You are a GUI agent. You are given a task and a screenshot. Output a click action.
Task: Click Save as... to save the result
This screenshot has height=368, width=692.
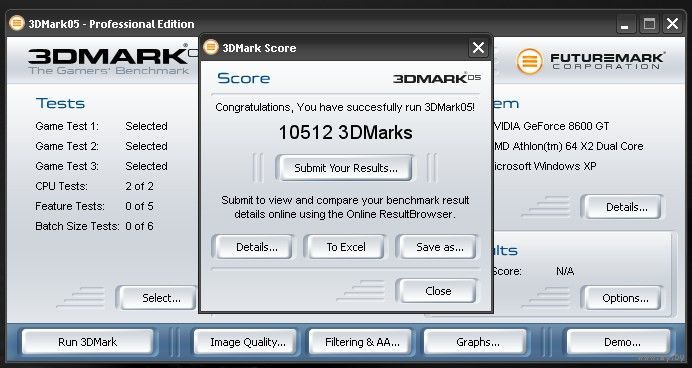(x=440, y=247)
